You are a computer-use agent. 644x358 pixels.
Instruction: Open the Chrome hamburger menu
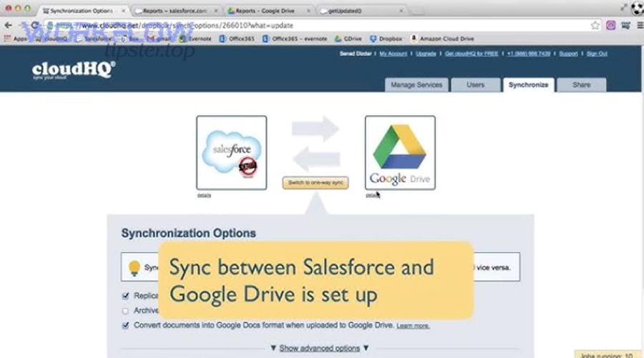pyautogui.click(x=640, y=26)
